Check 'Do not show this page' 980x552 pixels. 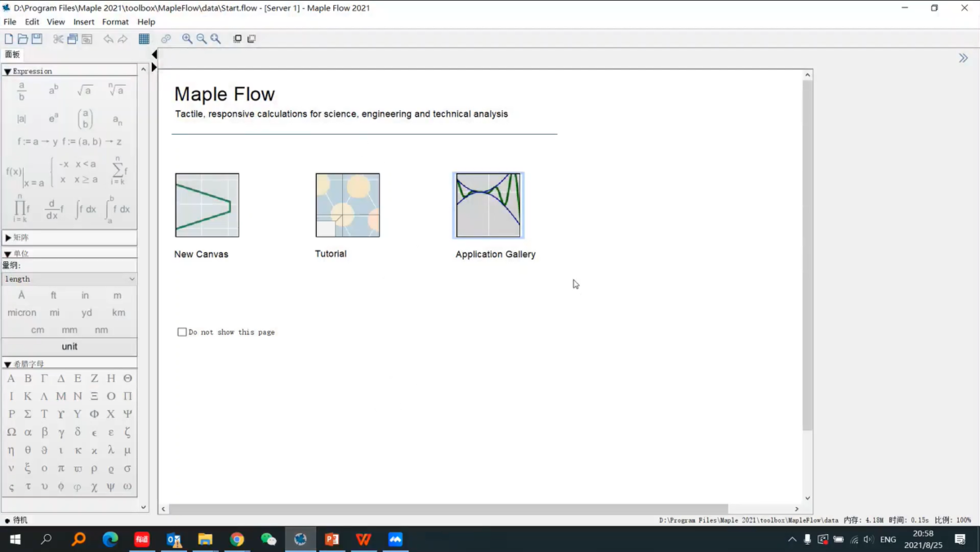182,332
